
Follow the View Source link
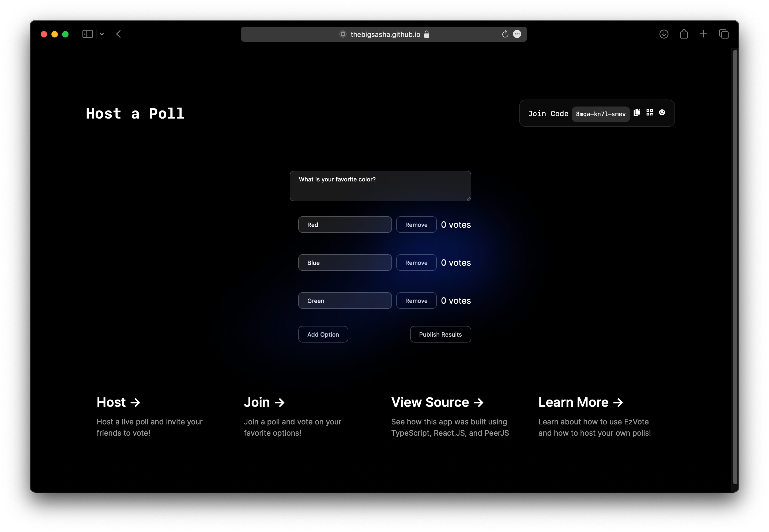[437, 402]
